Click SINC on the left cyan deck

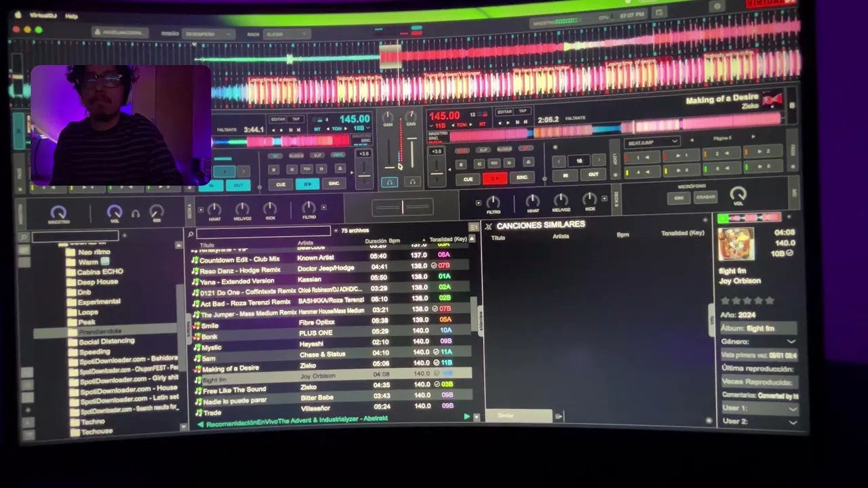coord(334,183)
